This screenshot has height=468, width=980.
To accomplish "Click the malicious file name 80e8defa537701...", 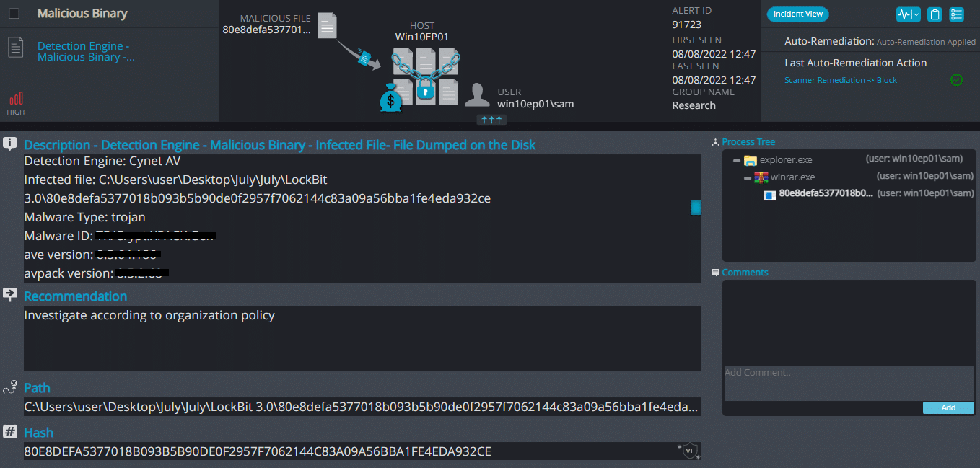I will click(267, 30).
